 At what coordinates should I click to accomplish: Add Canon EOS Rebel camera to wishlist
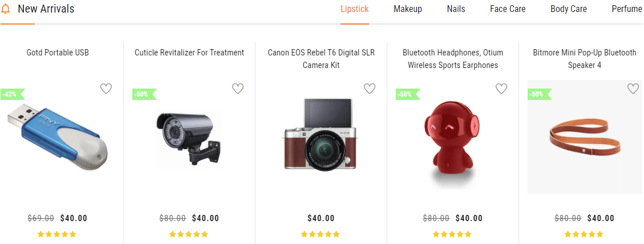pyautogui.click(x=370, y=89)
